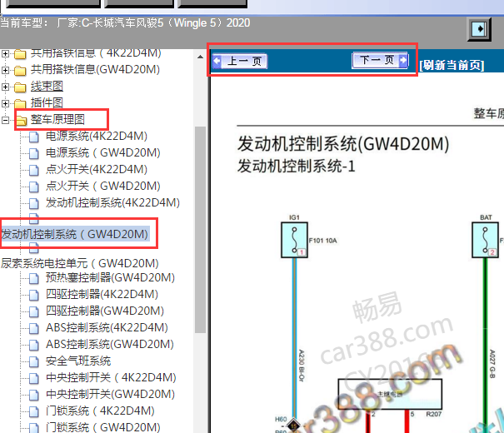This screenshot has width=504, height=433.
Task: Click document icon beside 预热塞控制器(GW4D20M)
Action: [x=34, y=278]
